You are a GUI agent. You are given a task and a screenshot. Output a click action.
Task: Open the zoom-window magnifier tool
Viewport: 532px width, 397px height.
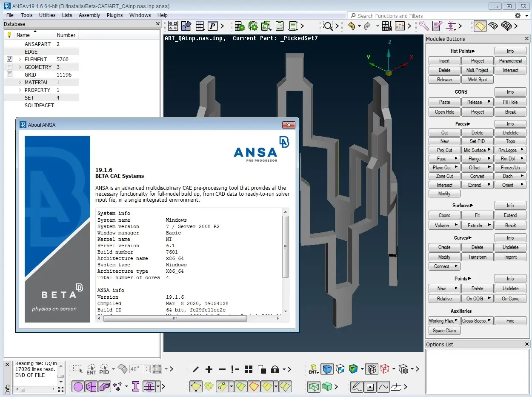point(327,26)
